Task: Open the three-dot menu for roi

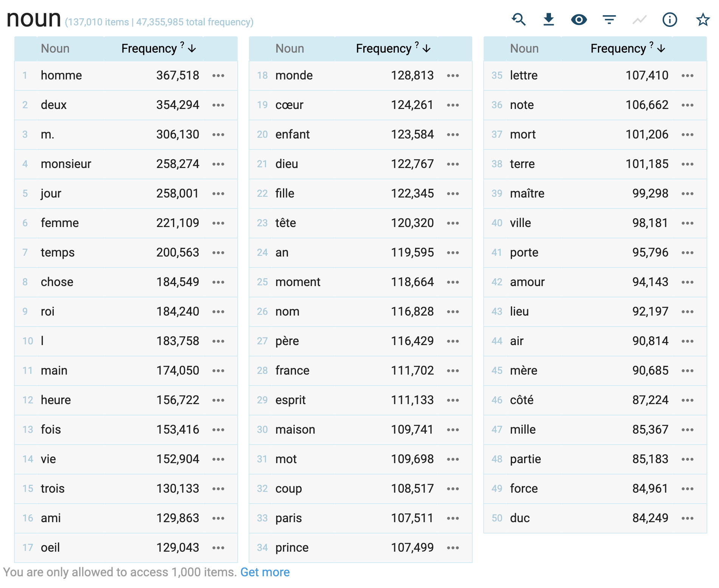Action: click(218, 312)
